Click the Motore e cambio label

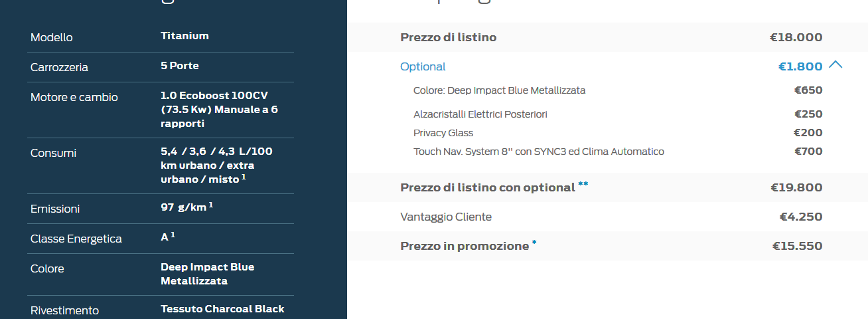[74, 97]
